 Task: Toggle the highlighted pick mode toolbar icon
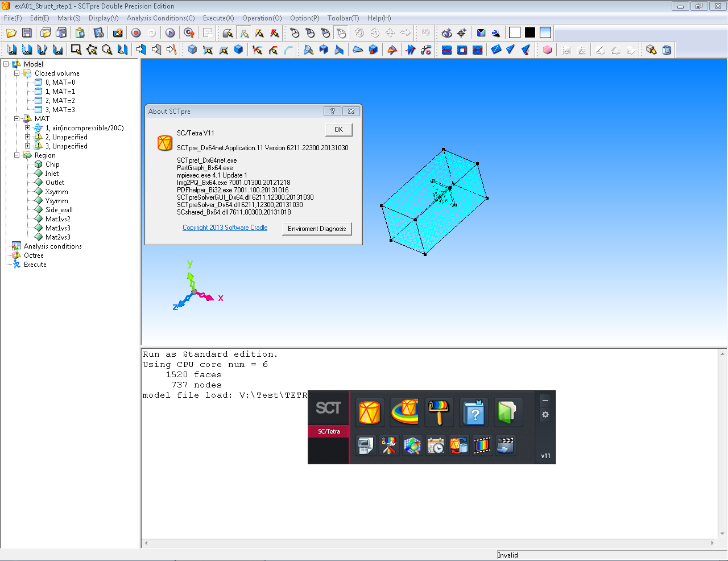click(x=244, y=33)
